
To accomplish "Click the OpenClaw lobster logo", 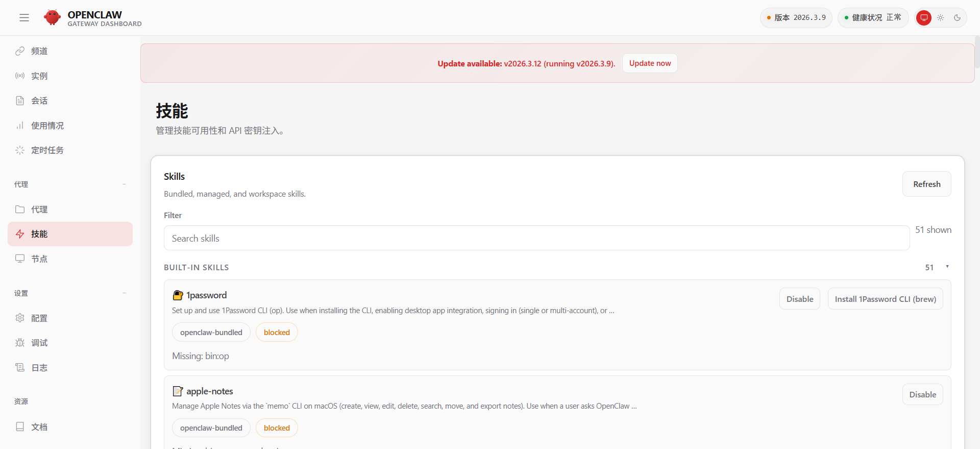I will coord(52,17).
